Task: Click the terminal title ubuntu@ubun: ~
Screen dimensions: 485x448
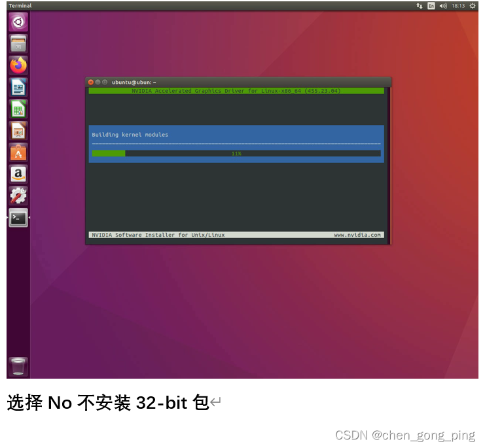Action: tap(134, 82)
